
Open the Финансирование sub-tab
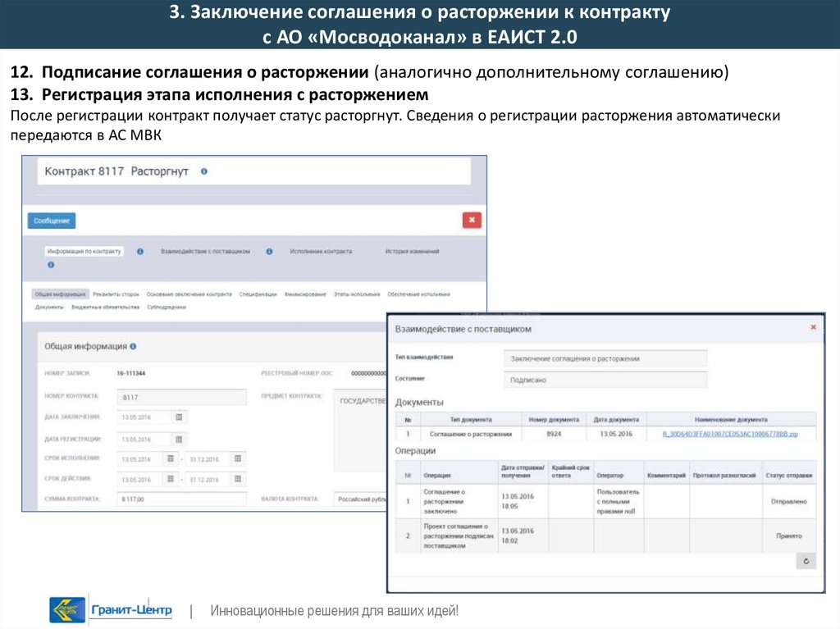point(305,294)
